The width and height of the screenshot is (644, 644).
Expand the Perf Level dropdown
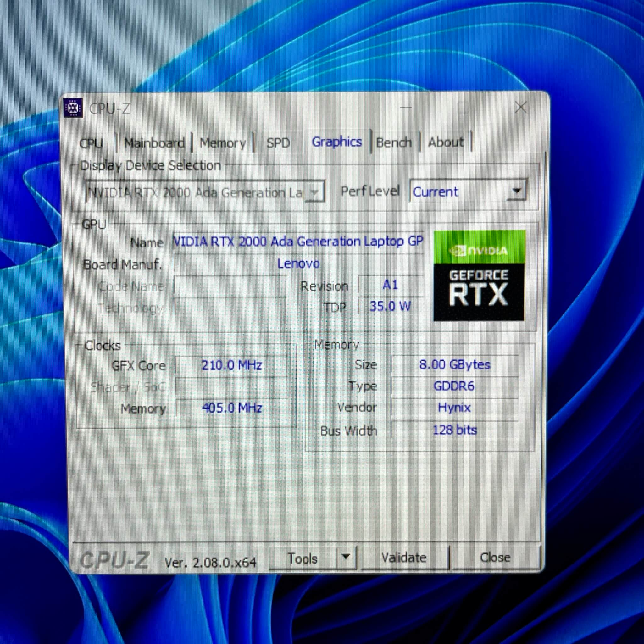(x=468, y=191)
